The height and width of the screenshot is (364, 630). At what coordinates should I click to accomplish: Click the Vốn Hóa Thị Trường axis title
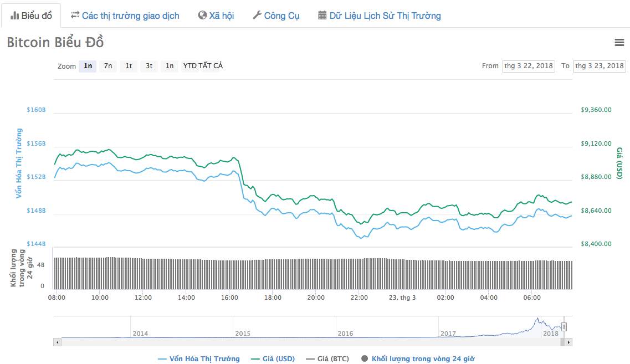(x=19, y=163)
